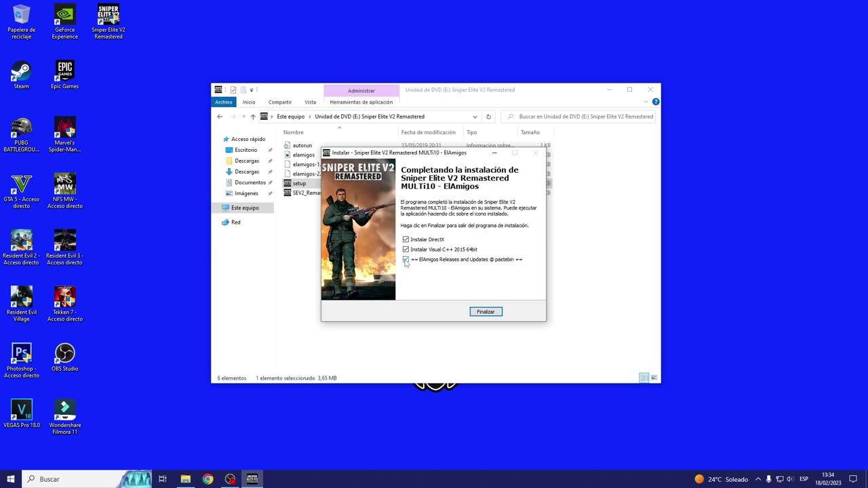Click the volume icon in system tray

click(789, 479)
